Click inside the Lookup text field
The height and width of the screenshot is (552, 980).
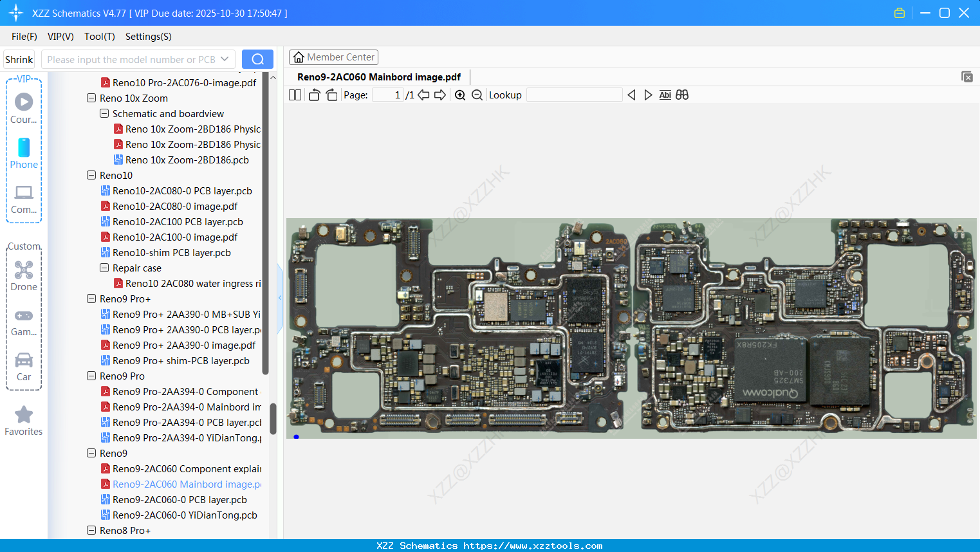coord(575,95)
